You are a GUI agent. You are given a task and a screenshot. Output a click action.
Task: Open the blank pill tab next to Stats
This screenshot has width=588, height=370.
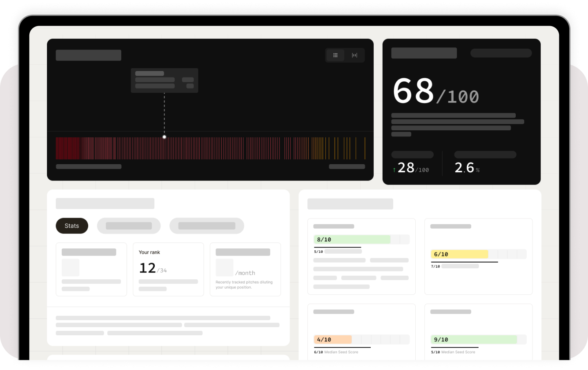point(129,226)
